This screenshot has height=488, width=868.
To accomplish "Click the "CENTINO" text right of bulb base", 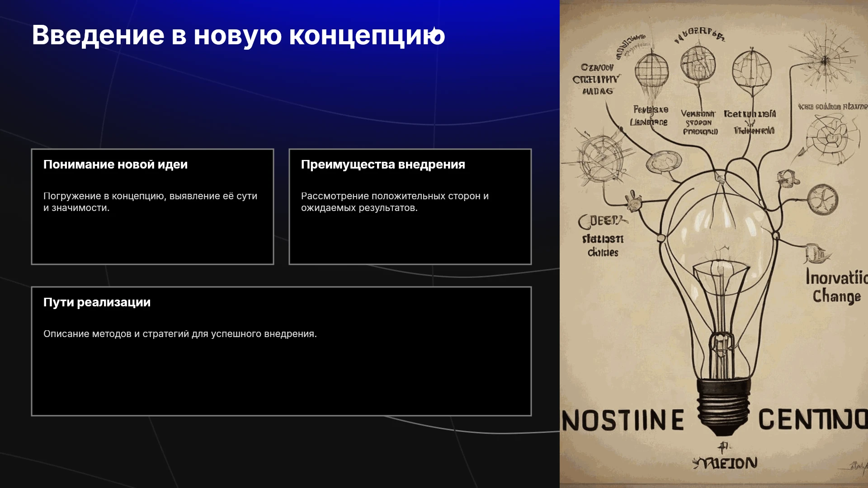I will click(813, 419).
